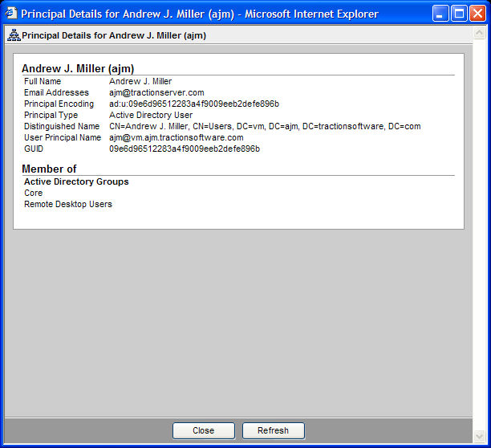Click the 'Principal Type' label

pyautogui.click(x=51, y=115)
